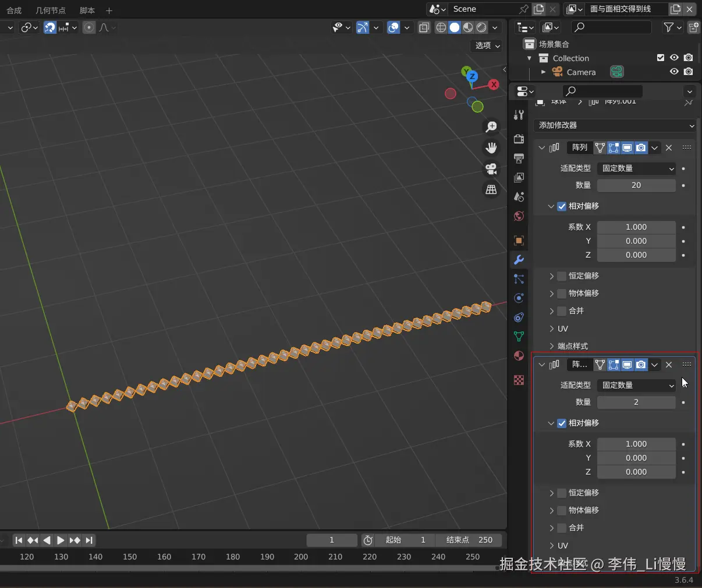This screenshot has width=702, height=588.
Task: Open the Scene properties tab
Action: 519,197
